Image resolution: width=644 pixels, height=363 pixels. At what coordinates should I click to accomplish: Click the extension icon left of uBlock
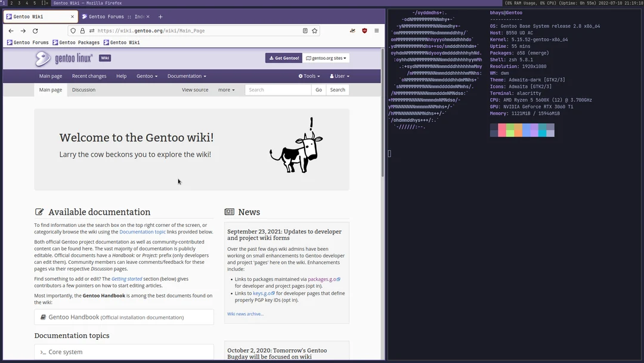[352, 30]
